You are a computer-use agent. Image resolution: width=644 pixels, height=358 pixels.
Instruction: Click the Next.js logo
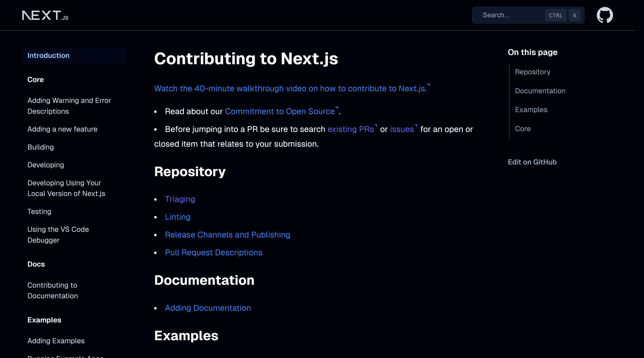(45, 16)
